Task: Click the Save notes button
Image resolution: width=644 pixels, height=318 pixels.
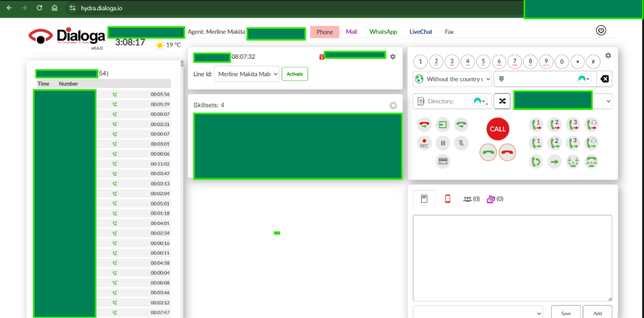Action: [565, 313]
